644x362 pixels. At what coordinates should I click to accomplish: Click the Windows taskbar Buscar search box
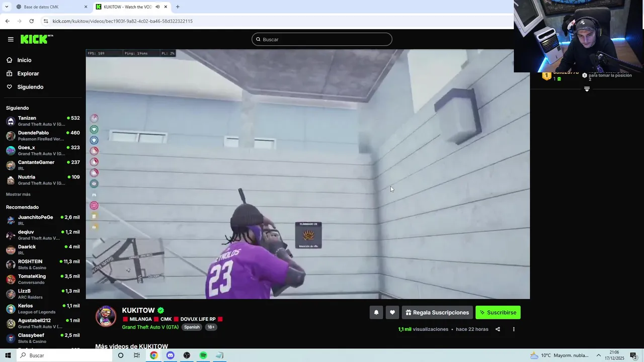[x=64, y=355]
